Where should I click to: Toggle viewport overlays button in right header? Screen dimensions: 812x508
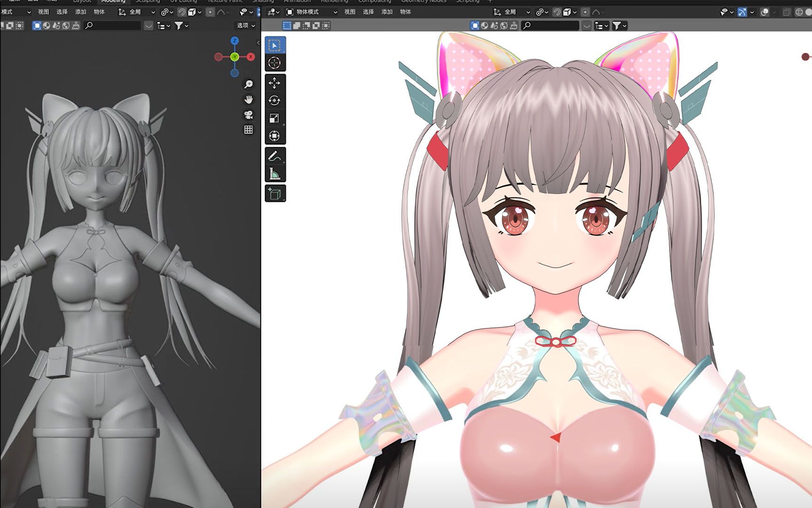pyautogui.click(x=765, y=12)
